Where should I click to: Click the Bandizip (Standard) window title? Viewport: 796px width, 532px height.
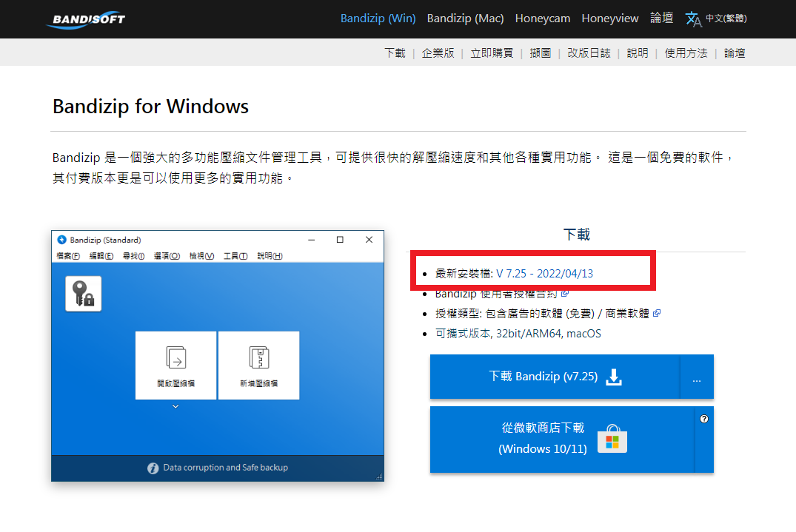pos(106,240)
